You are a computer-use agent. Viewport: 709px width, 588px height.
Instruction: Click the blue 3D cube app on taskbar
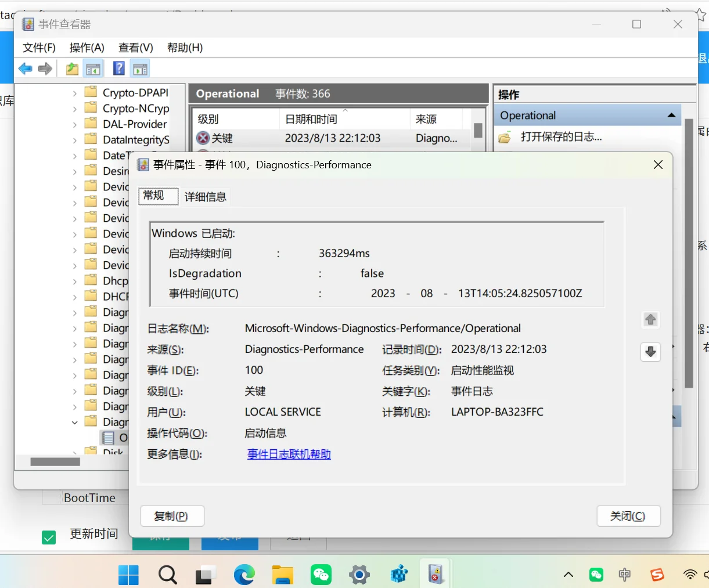[398, 575]
